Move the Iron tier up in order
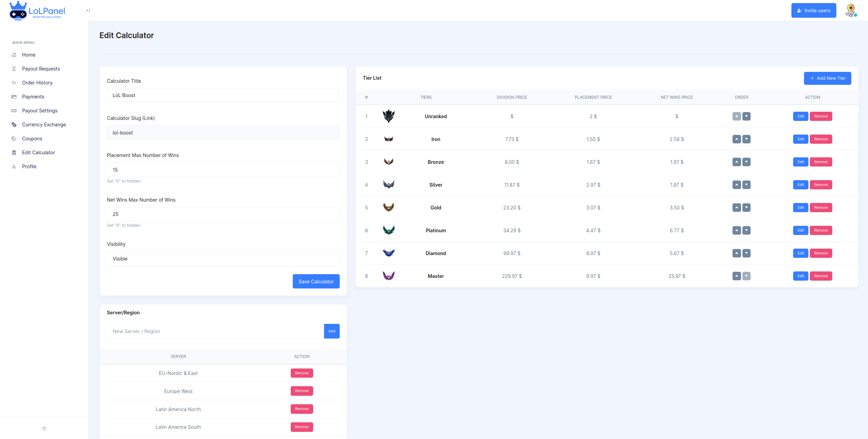This screenshot has width=868, height=439. pyautogui.click(x=737, y=139)
